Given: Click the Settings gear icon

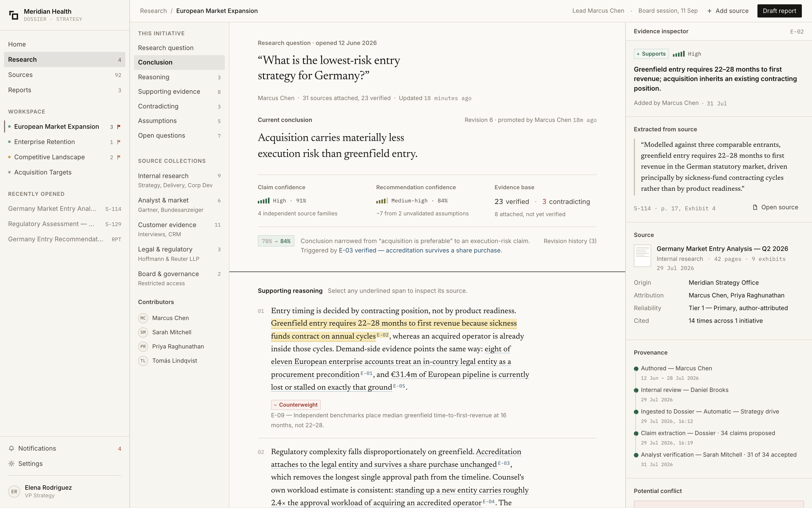Looking at the screenshot, I should click(11, 463).
